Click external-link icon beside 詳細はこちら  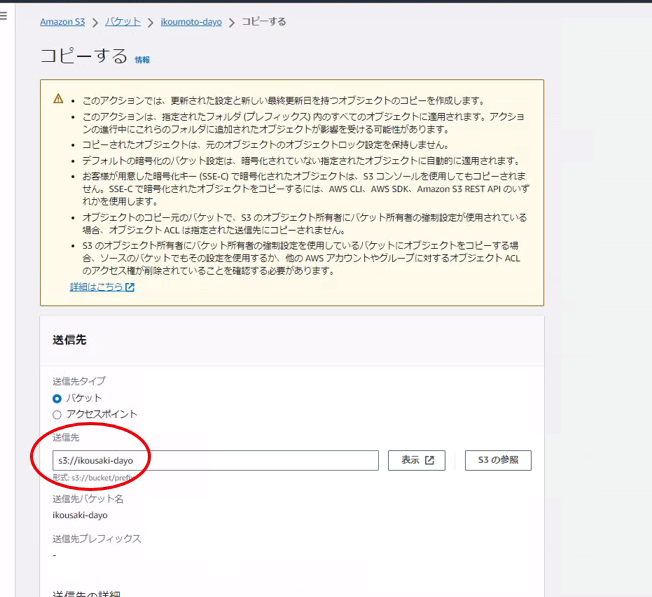click(130, 287)
